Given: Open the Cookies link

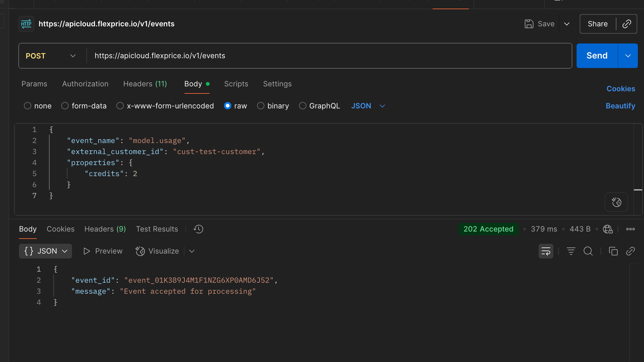Looking at the screenshot, I should click(621, 89).
